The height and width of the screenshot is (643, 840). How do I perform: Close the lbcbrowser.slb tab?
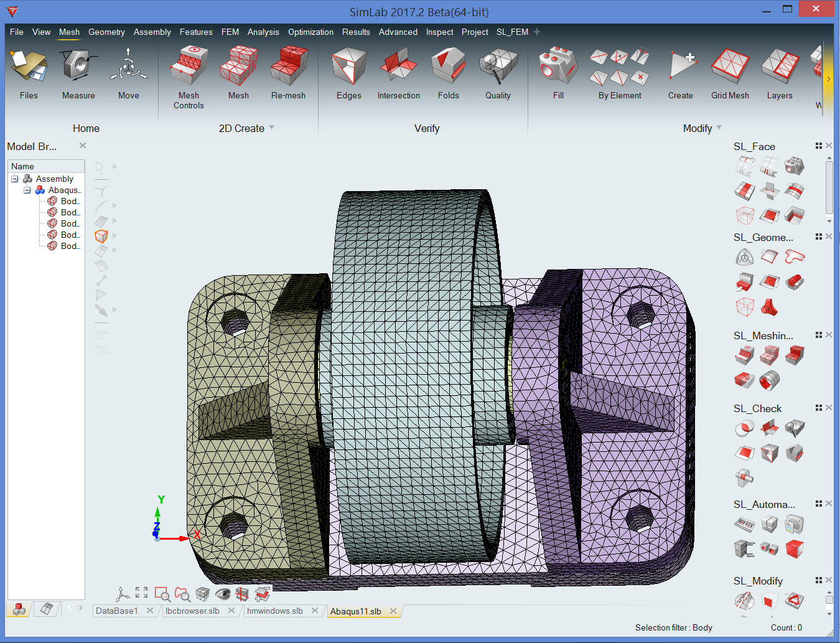(231, 611)
